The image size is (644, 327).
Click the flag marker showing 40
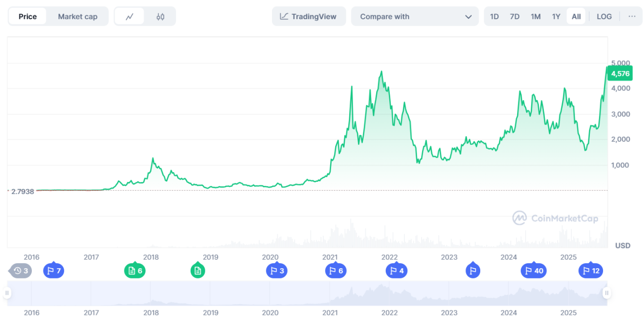click(x=533, y=270)
